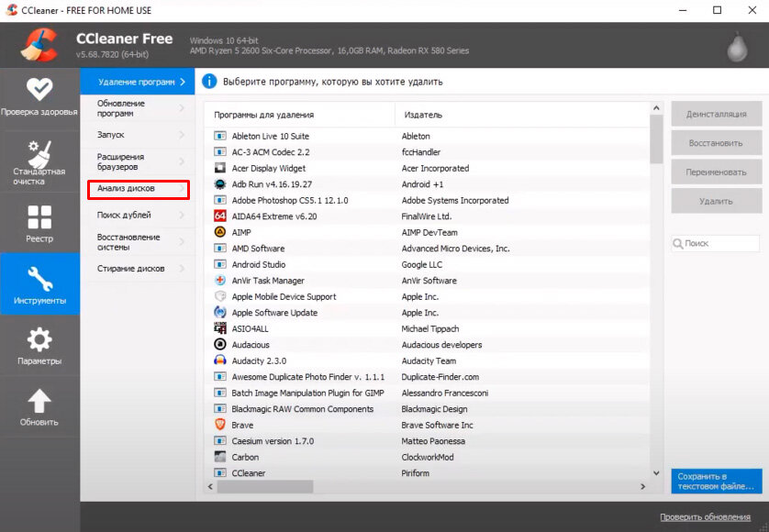Click the Carbon program icon
Viewport: 769px width, 532px height.
(220, 457)
